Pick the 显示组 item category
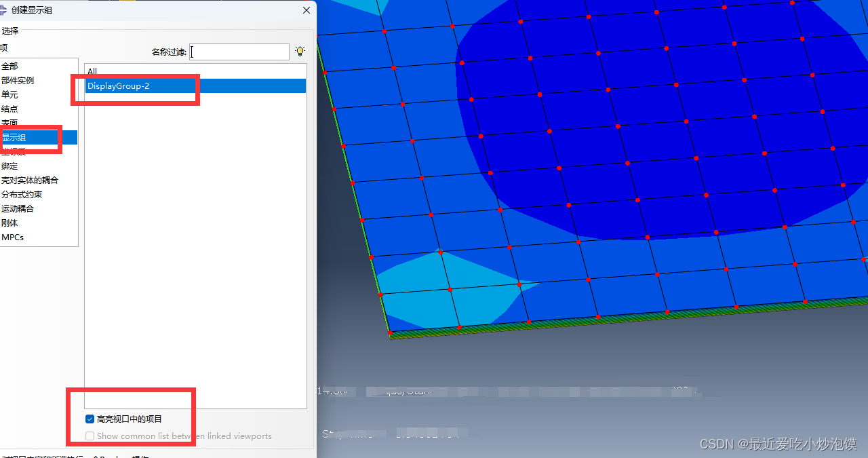Viewport: 868px width, 458px height. pos(14,138)
